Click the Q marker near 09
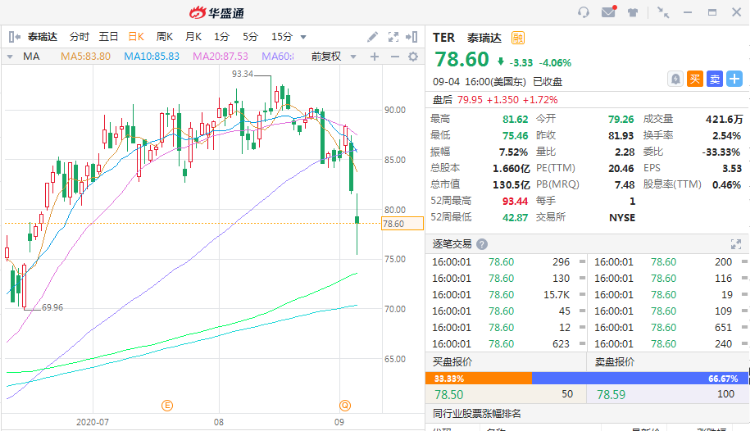The height and width of the screenshot is (431, 750). click(345, 406)
